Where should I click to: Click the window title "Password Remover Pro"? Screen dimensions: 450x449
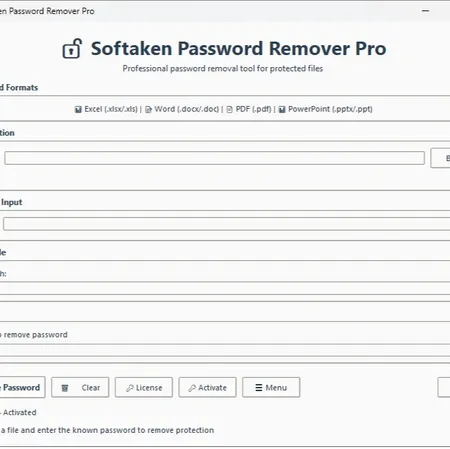(51, 11)
